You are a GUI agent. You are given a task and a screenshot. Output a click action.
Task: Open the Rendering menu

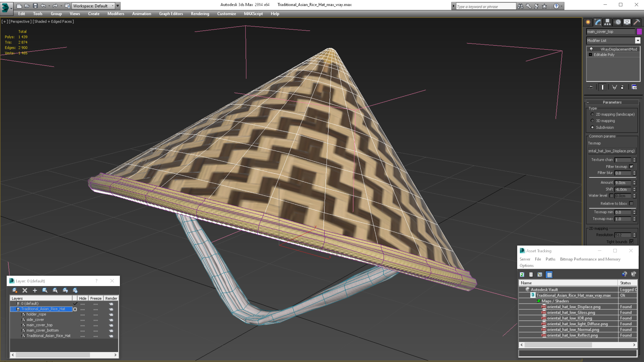200,14
